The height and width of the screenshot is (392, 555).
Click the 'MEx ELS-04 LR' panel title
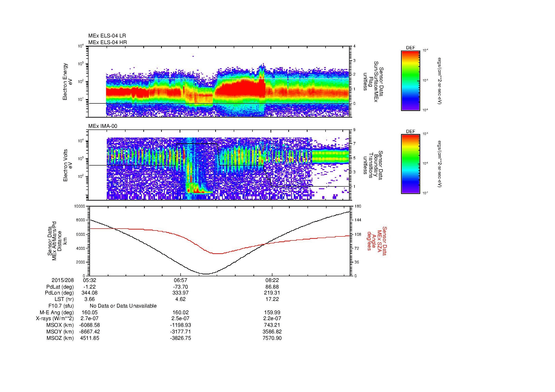point(107,36)
